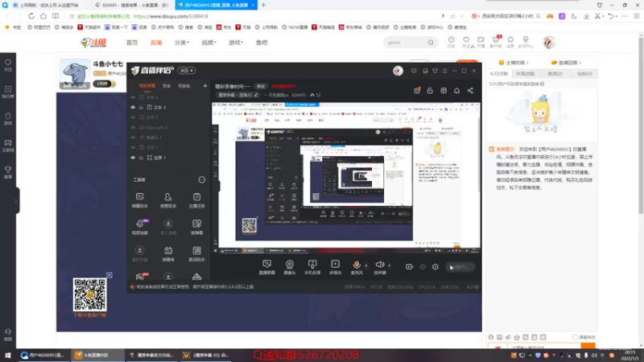
Task: Open 直播回看 link above the chat
Action: tap(566, 63)
